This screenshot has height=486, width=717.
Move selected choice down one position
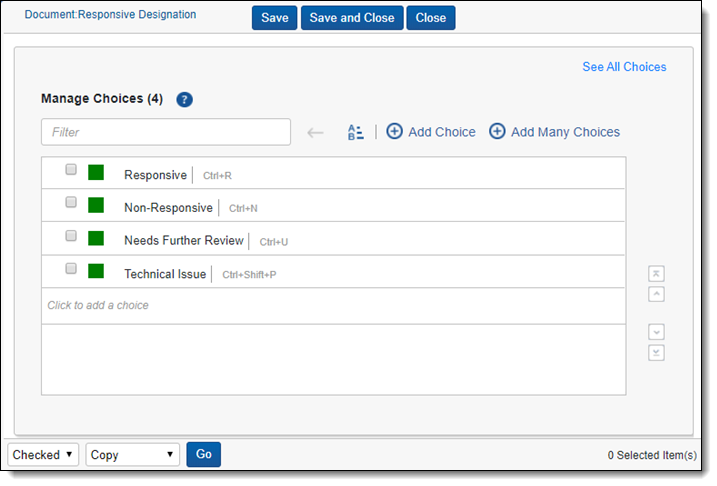click(x=657, y=332)
